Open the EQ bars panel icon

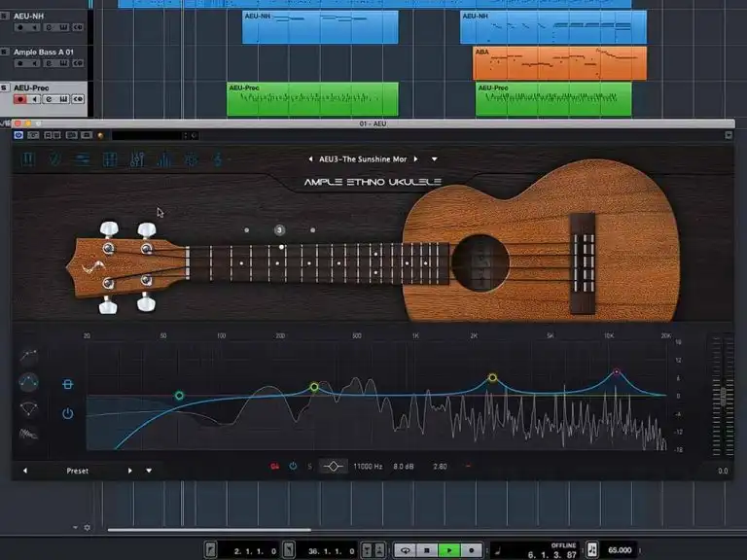(164, 159)
